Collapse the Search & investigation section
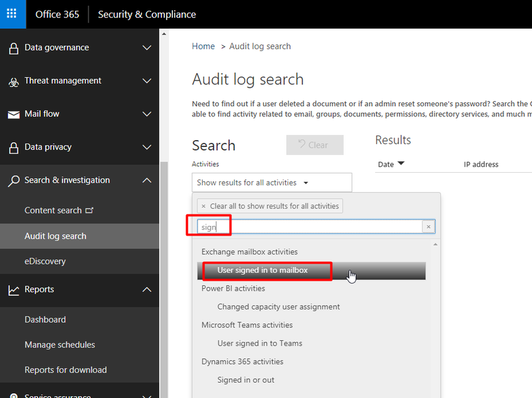 coord(146,179)
